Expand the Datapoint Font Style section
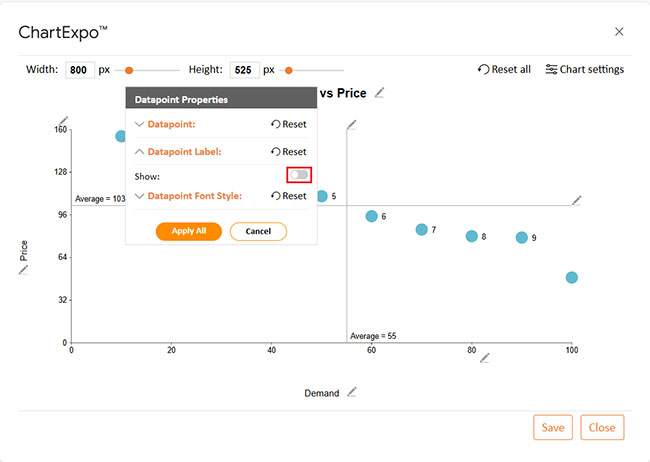 click(140, 196)
